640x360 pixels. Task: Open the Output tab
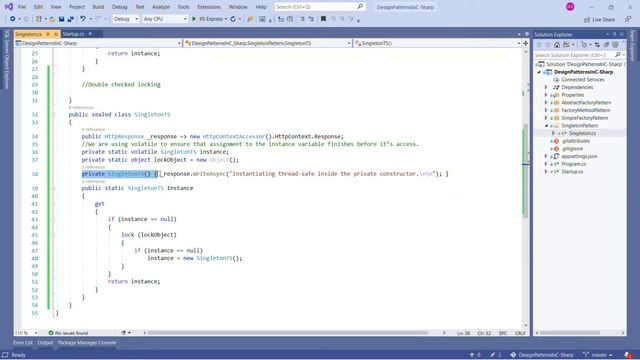click(45, 343)
